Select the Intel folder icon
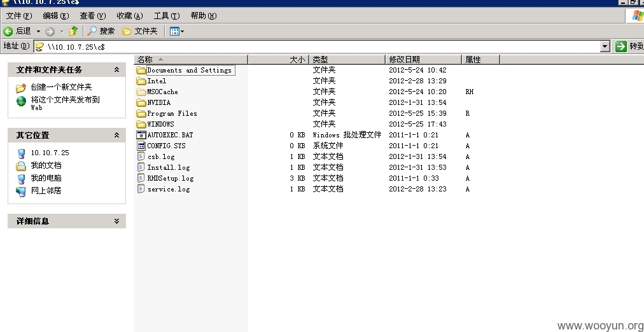644x332 pixels. coord(141,81)
